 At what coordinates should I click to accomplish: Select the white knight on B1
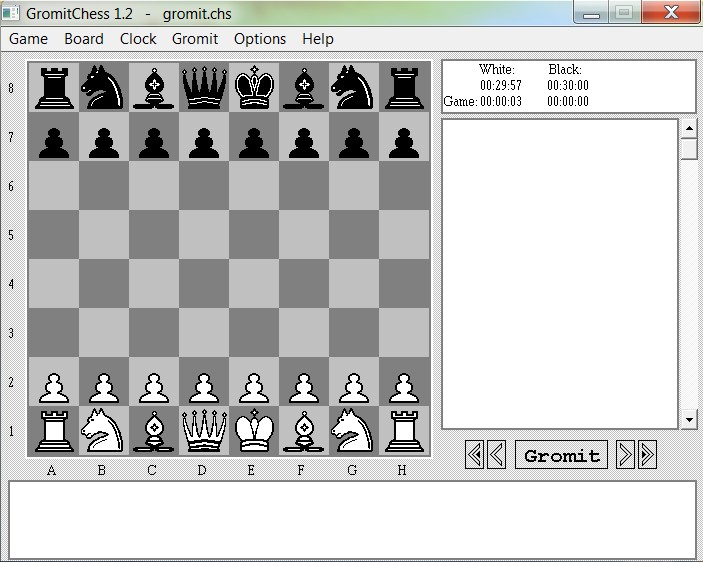coord(103,430)
